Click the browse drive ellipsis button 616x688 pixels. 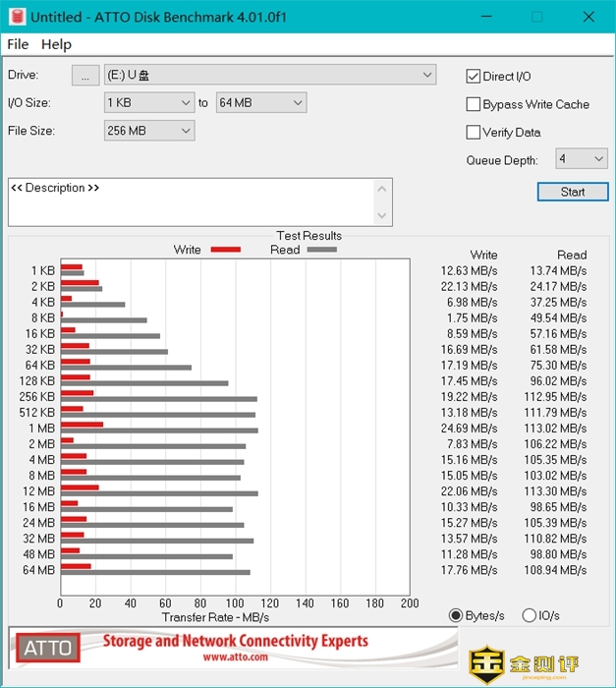point(85,75)
